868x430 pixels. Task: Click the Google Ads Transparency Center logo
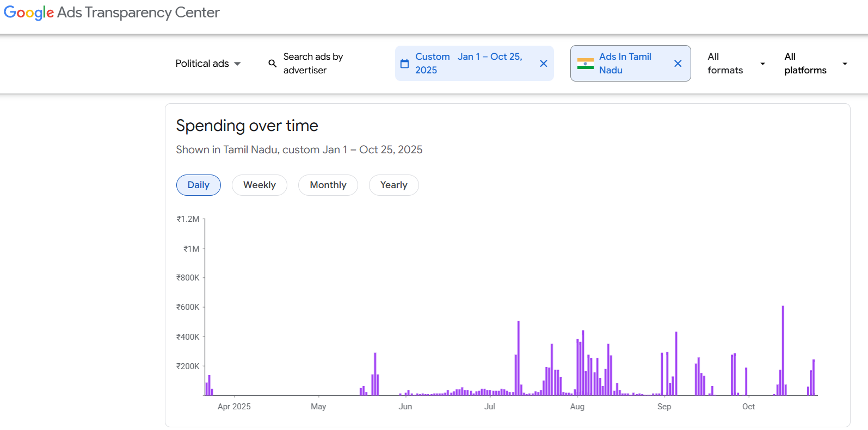pos(112,13)
